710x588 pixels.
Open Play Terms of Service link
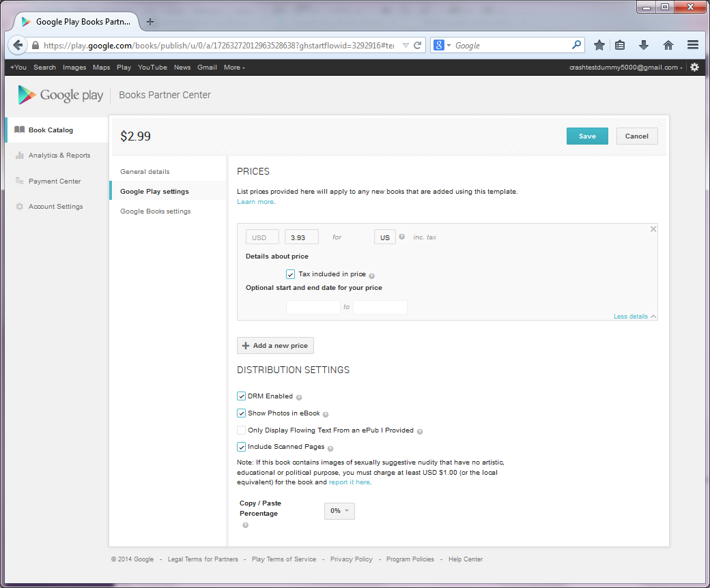[284, 559]
